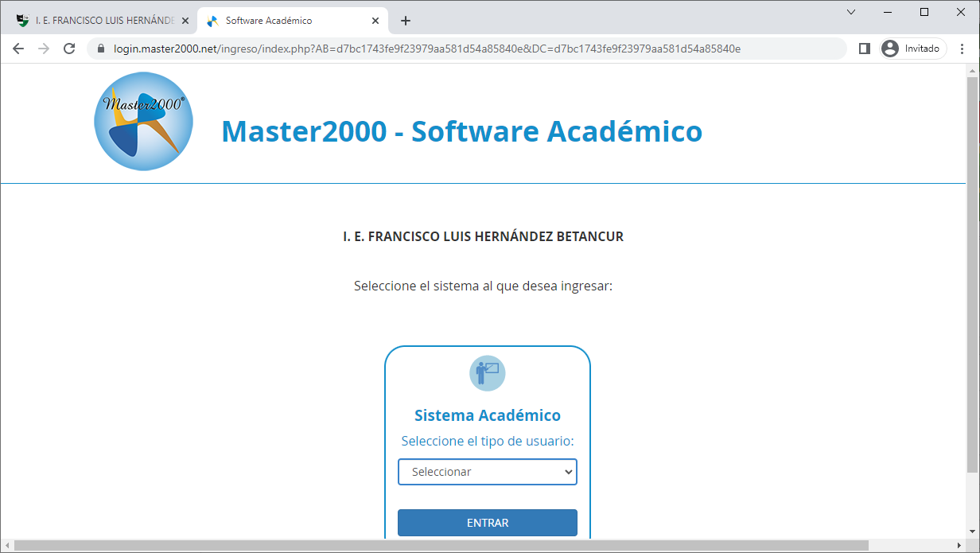This screenshot has width=980, height=553.
Task: Open a new browser tab
Action: (406, 21)
